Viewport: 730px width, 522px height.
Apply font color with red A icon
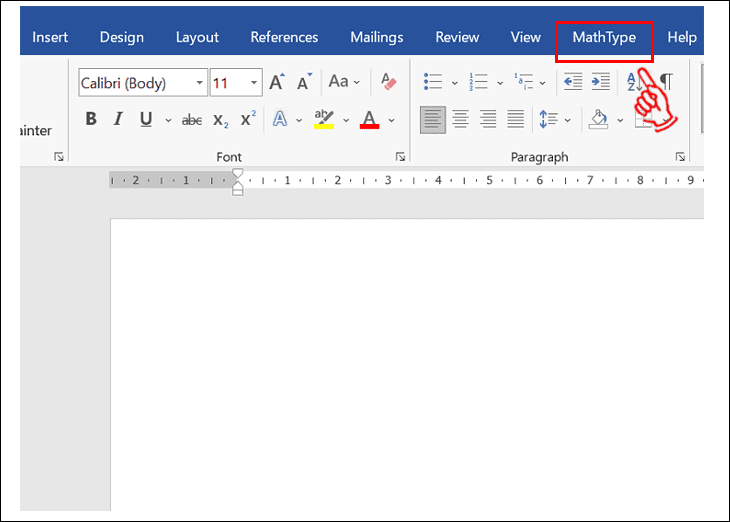(x=370, y=119)
